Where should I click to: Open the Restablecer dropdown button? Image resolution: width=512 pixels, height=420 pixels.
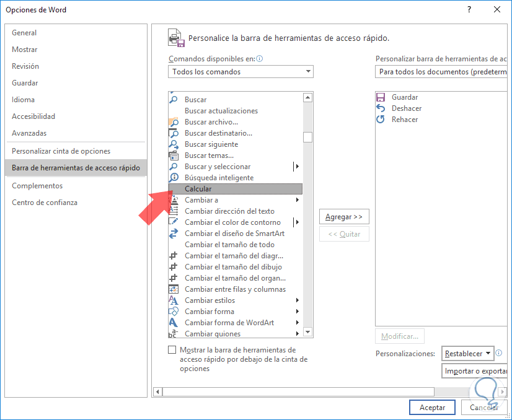[467, 354]
